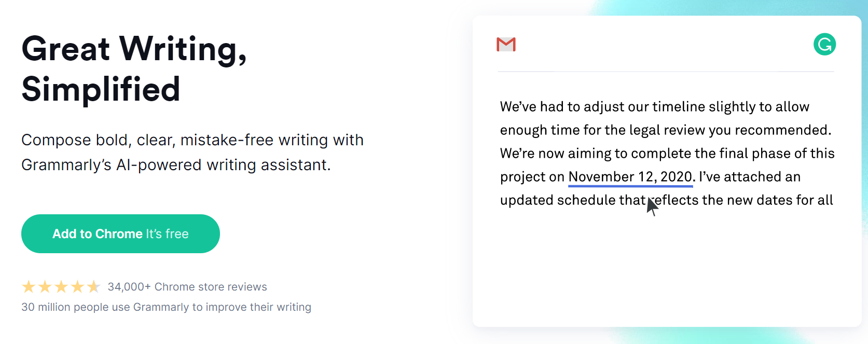Click the underlined date November 12, 2020
Screen dimensions: 868x344
(631, 177)
